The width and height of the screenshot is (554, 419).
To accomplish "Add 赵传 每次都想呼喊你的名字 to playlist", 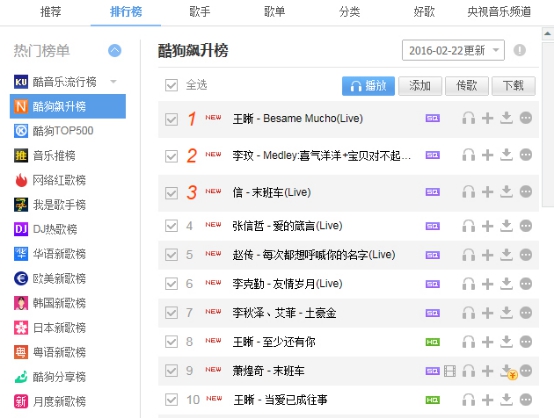I will click(488, 255).
